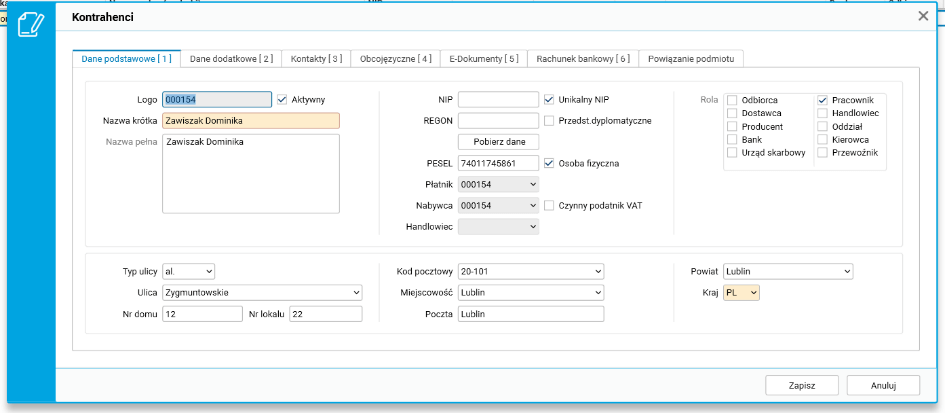Open the Płatnik dropdown
The width and height of the screenshot is (945, 413).
(x=498, y=184)
